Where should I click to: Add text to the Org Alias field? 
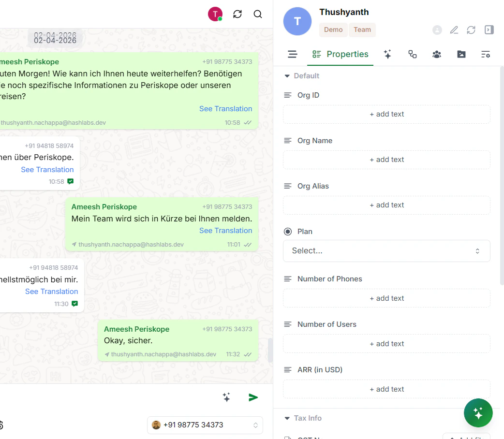(386, 205)
